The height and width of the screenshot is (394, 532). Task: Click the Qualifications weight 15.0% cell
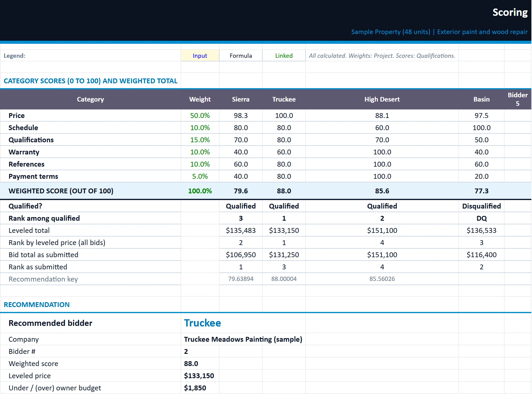(x=200, y=140)
